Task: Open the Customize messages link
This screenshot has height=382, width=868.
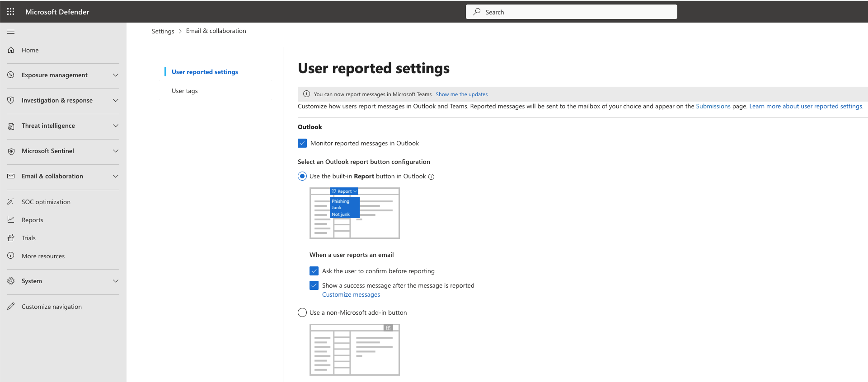Action: tap(351, 294)
